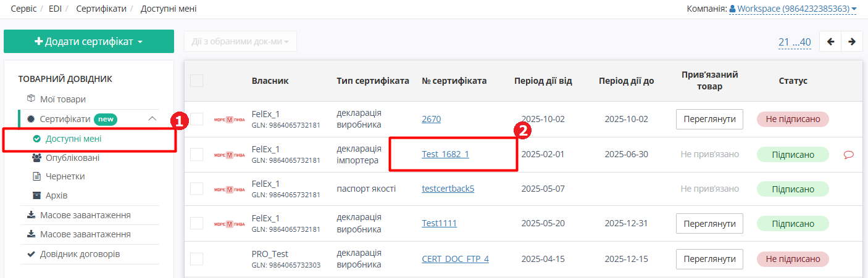Click the Сертифікати badge icon
868x278 pixels.
click(x=31, y=119)
